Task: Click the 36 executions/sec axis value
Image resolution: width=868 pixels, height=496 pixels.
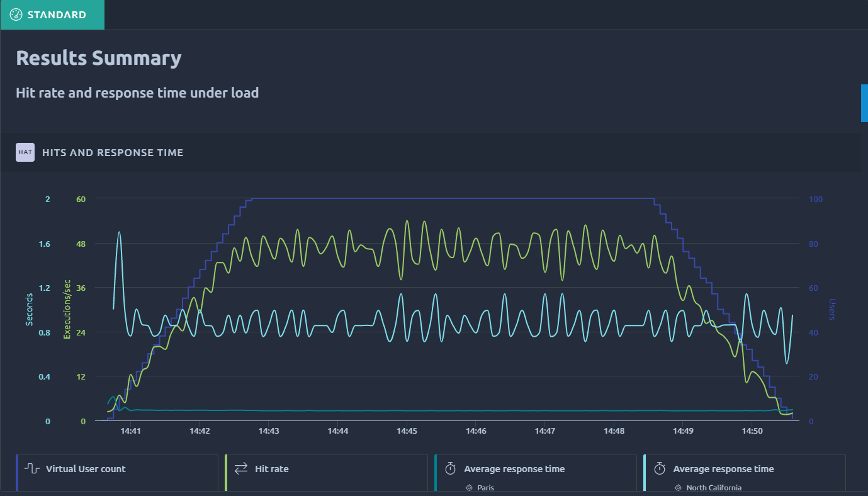Action: tap(81, 288)
